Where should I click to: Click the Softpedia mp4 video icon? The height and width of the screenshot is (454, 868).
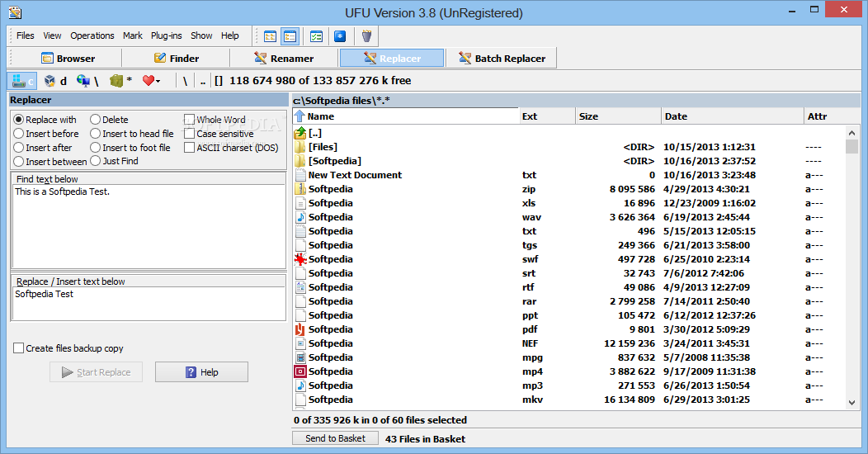[x=300, y=371]
